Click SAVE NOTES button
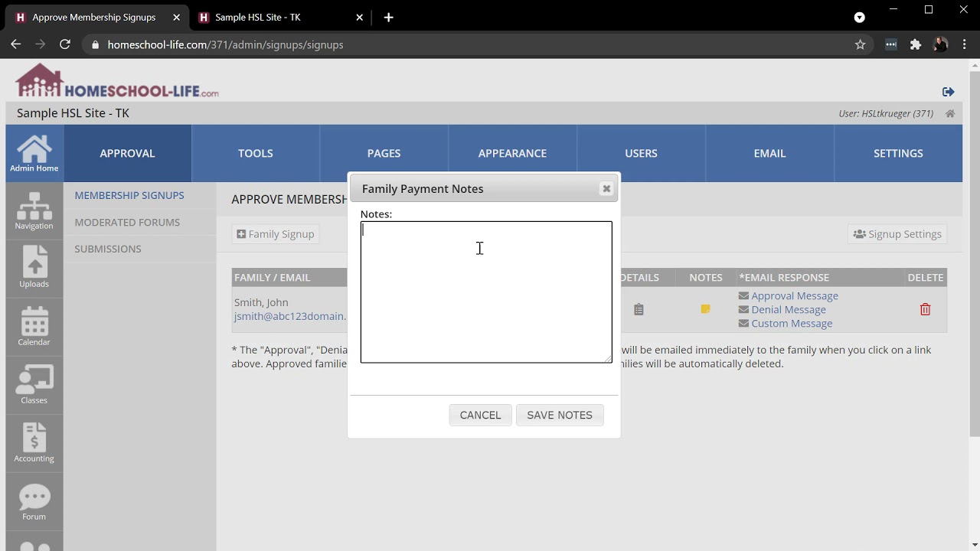Viewport: 980px width, 551px height. coord(560,415)
